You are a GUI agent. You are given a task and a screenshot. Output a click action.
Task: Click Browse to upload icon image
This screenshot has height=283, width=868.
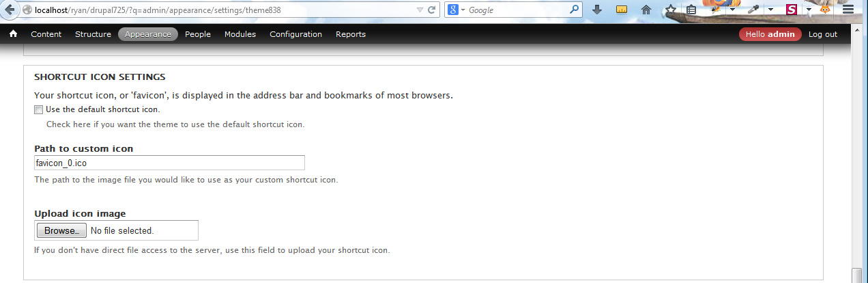(61, 230)
